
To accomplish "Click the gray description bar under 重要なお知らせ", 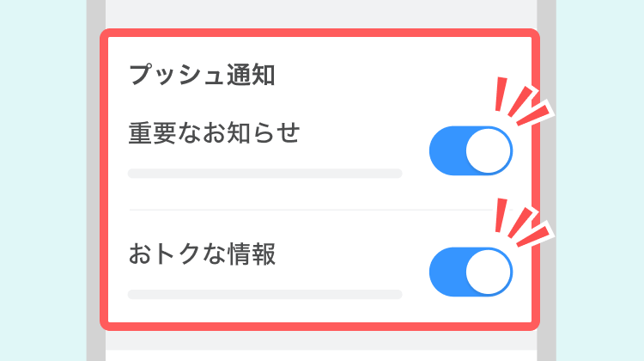I will (264, 174).
